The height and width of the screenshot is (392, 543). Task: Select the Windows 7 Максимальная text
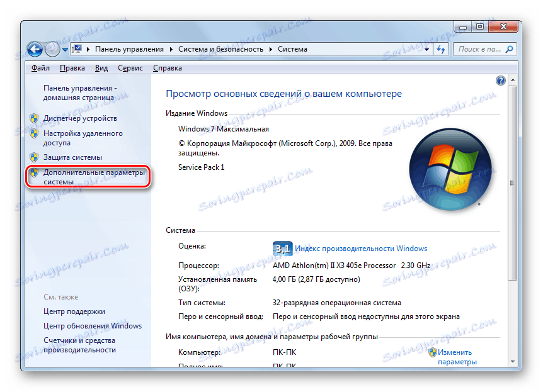click(x=224, y=129)
